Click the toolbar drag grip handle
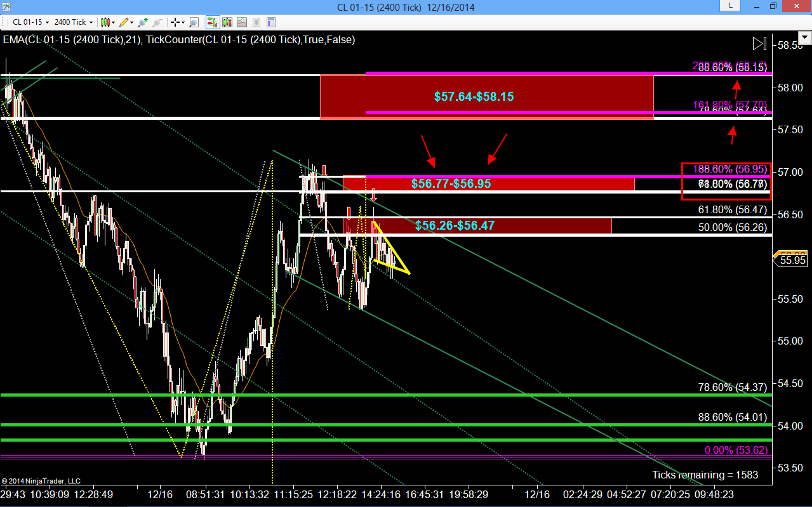Screen dimensions: 812x507 coord(3,22)
